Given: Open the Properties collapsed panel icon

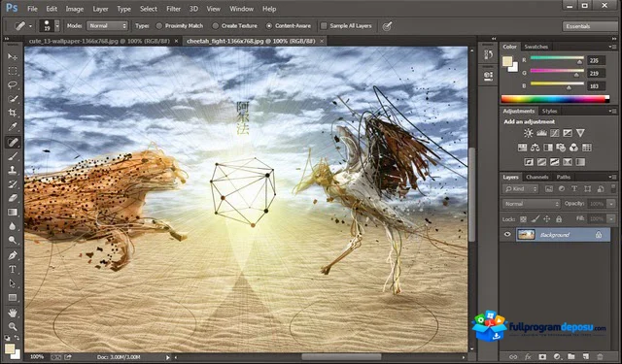Looking at the screenshot, I should coord(488,76).
